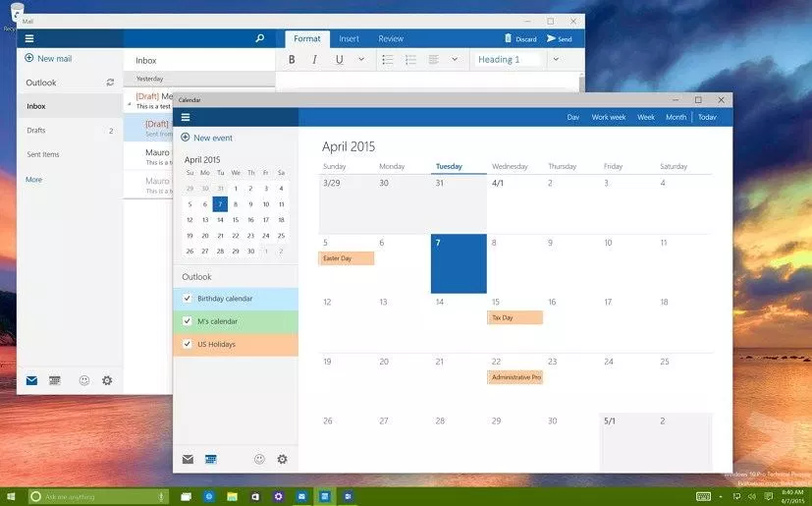The height and width of the screenshot is (506, 812).
Task: Click the feedback smiley in Calendar window
Action: (x=259, y=459)
